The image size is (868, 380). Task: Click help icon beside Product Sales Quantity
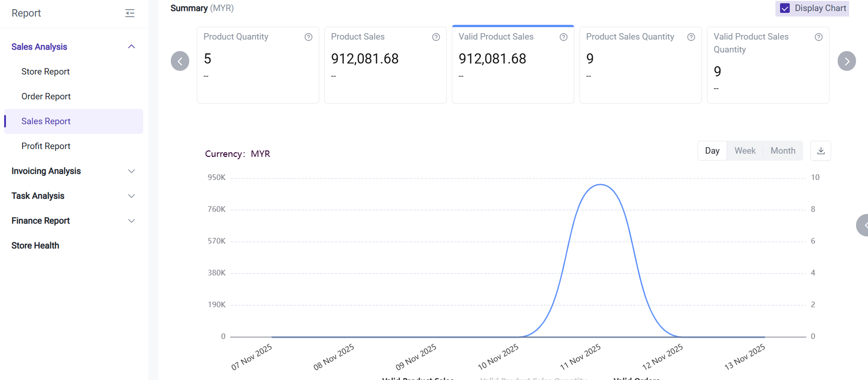(x=691, y=37)
